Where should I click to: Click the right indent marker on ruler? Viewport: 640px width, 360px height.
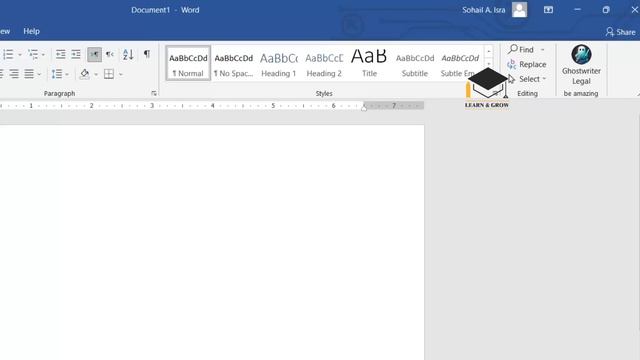point(364,108)
